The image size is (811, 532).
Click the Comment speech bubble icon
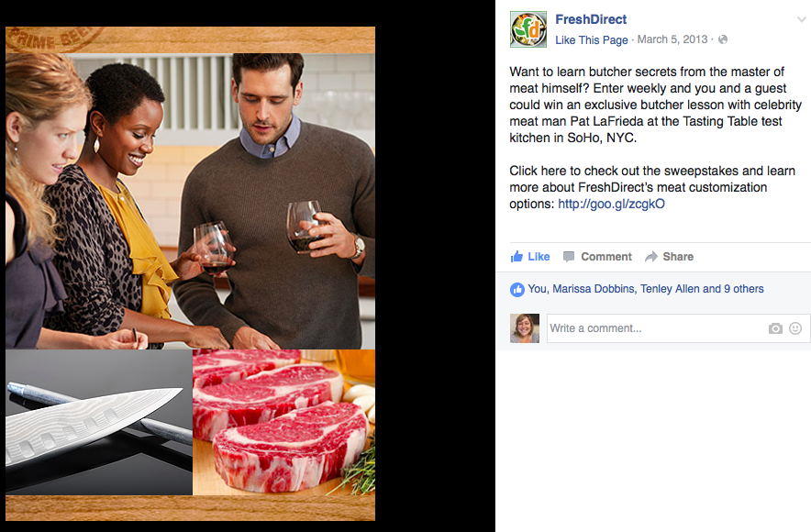pos(569,257)
